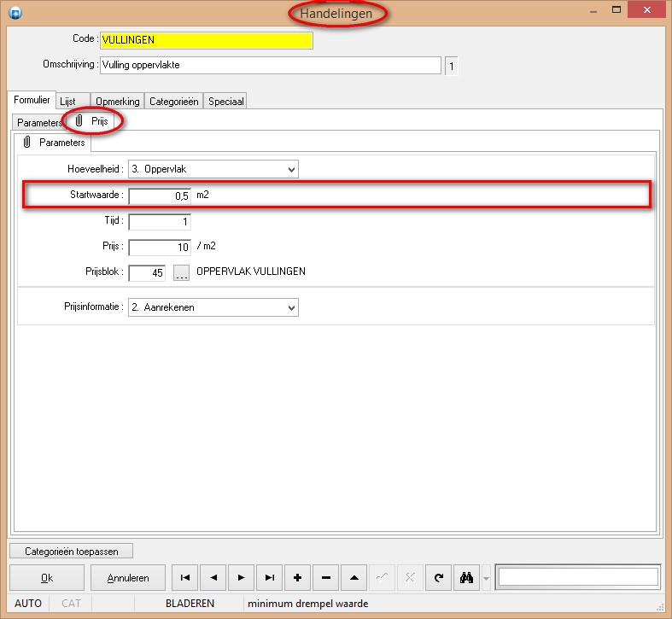Minimize the Handelingen window
672x619 pixels.
pos(593,11)
